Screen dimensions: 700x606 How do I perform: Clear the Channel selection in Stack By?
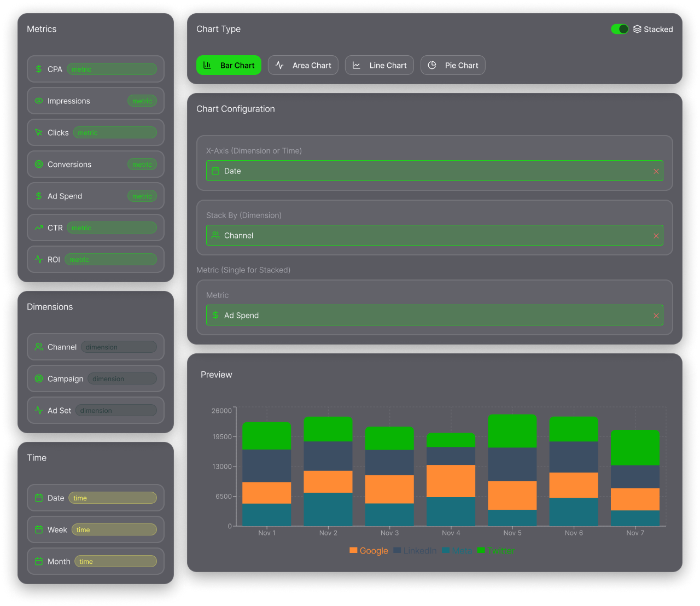click(656, 235)
